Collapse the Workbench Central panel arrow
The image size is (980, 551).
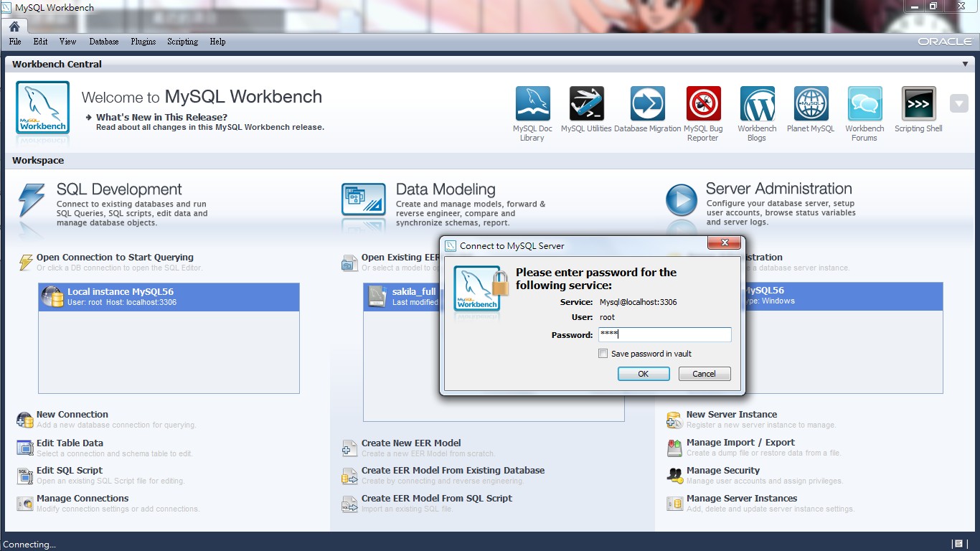tap(966, 64)
